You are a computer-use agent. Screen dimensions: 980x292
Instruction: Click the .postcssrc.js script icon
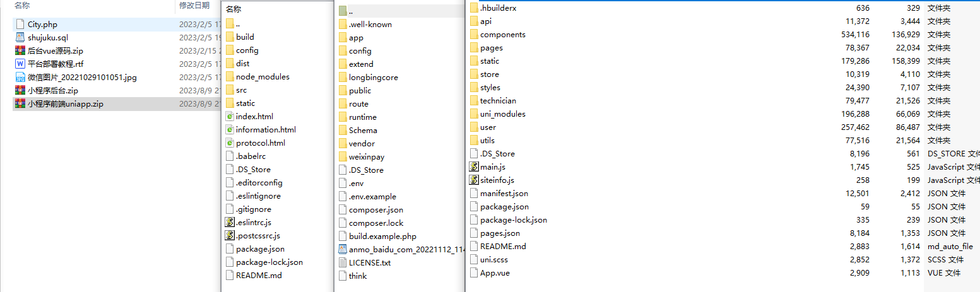pos(230,236)
